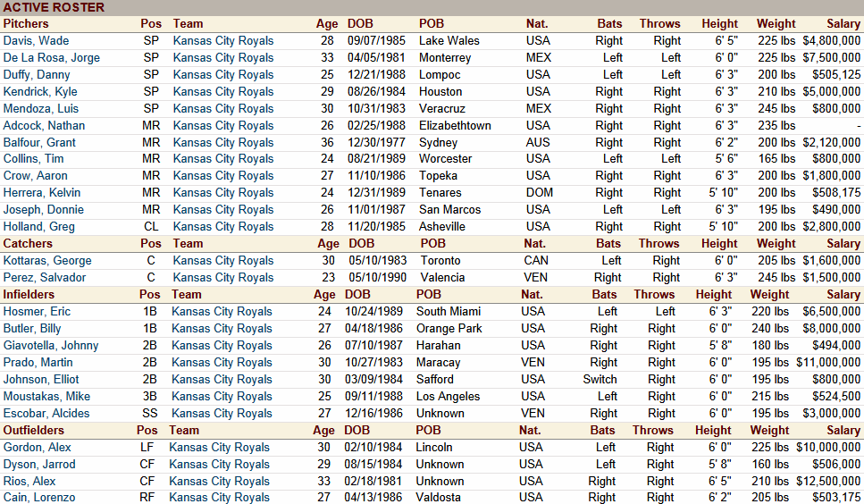Viewport: 864px width, 504px height.
Task: Open player link De La Rosa, Jorge
Action: point(52,58)
